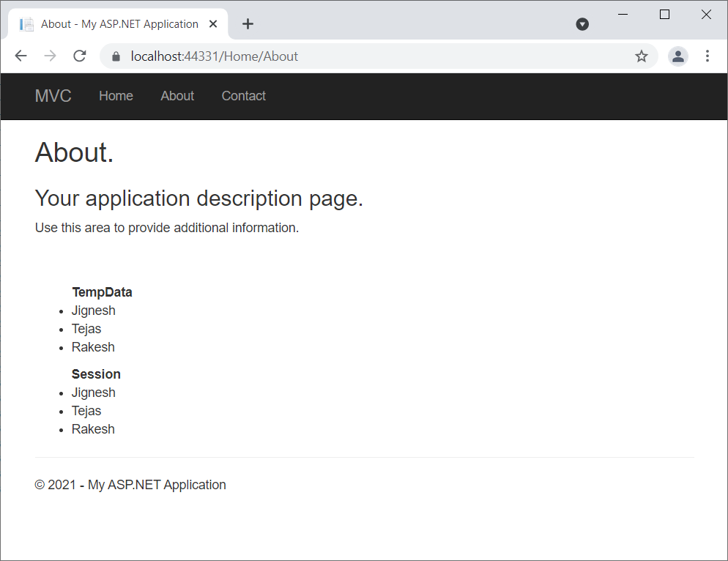Click the forward navigation arrow
Viewport: 728px width, 561px height.
tap(50, 56)
